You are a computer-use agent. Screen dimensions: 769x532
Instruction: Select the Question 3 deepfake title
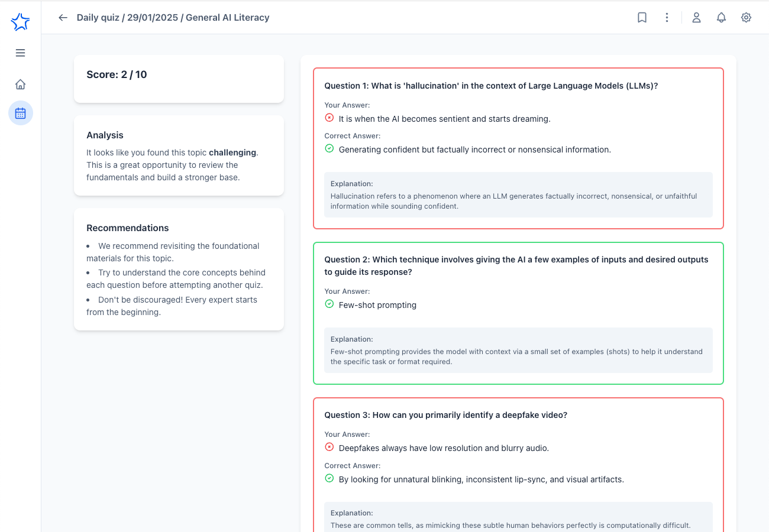pyautogui.click(x=445, y=415)
